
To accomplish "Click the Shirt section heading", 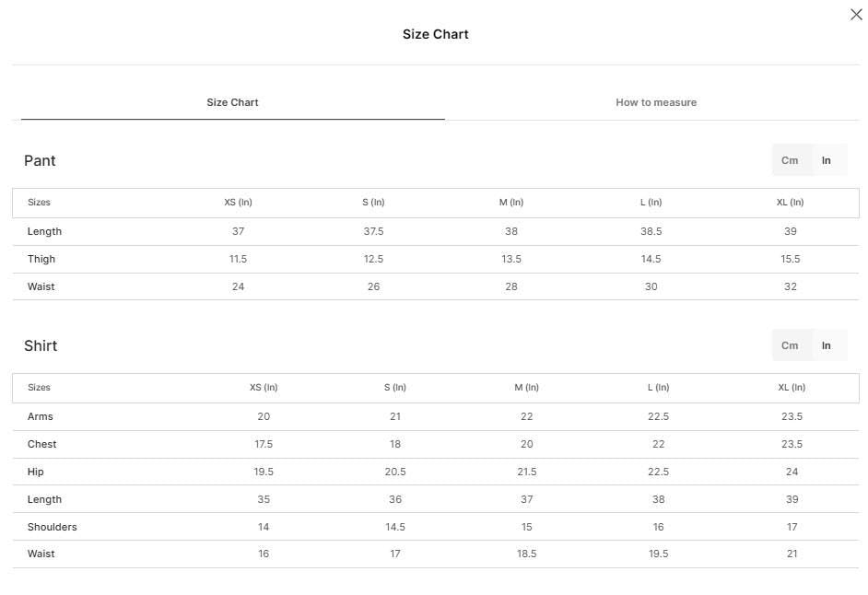I will tap(41, 345).
